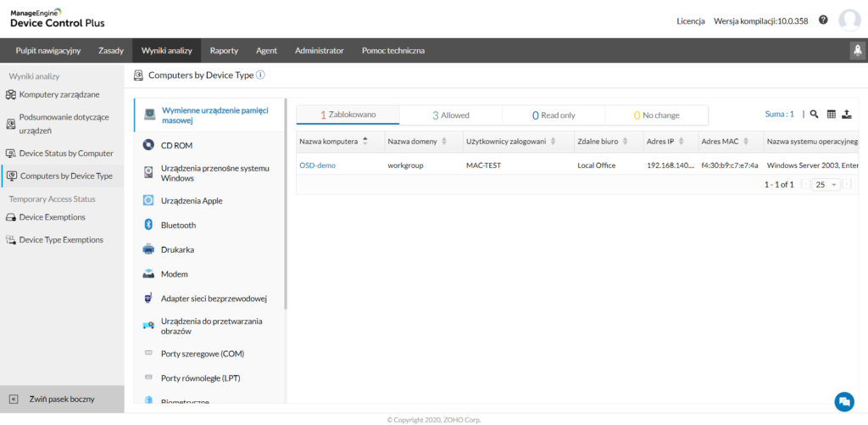
Task: Open the Raporty menu tab
Action: (224, 51)
